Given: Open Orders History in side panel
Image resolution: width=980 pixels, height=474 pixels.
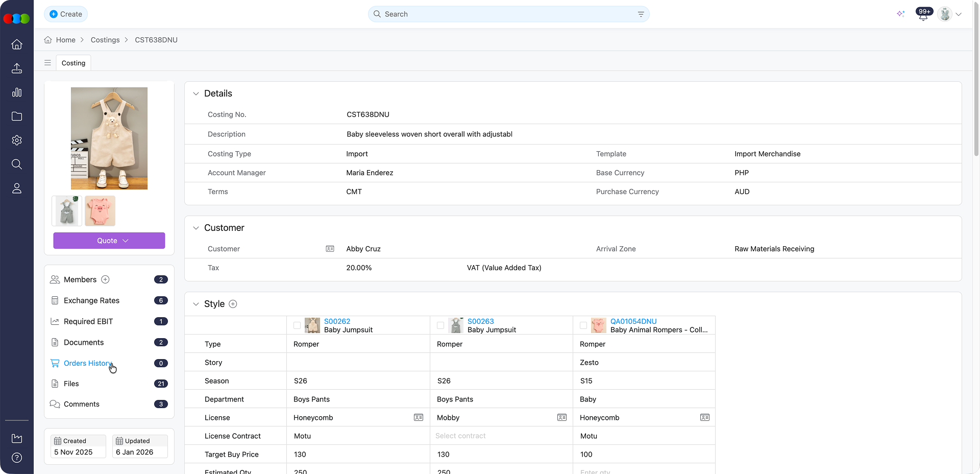Looking at the screenshot, I should click(x=87, y=363).
